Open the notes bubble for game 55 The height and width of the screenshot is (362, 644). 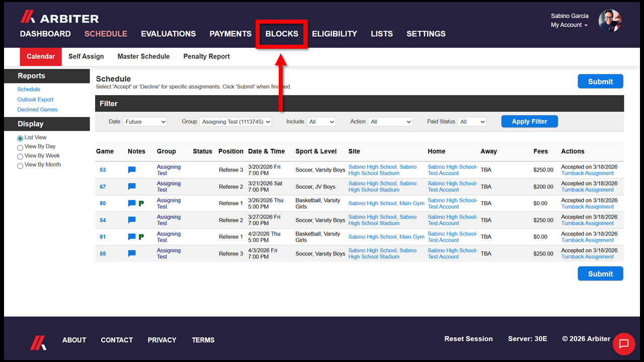pos(132,253)
